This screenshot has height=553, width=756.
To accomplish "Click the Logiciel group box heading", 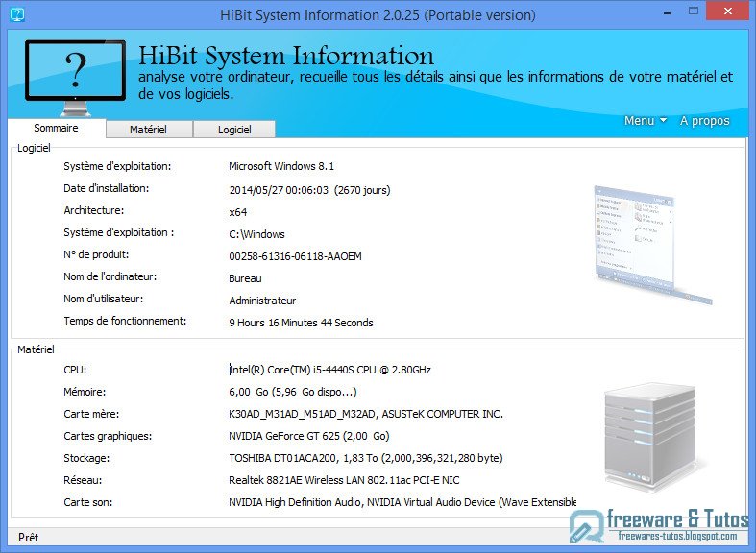I will tap(34, 148).
